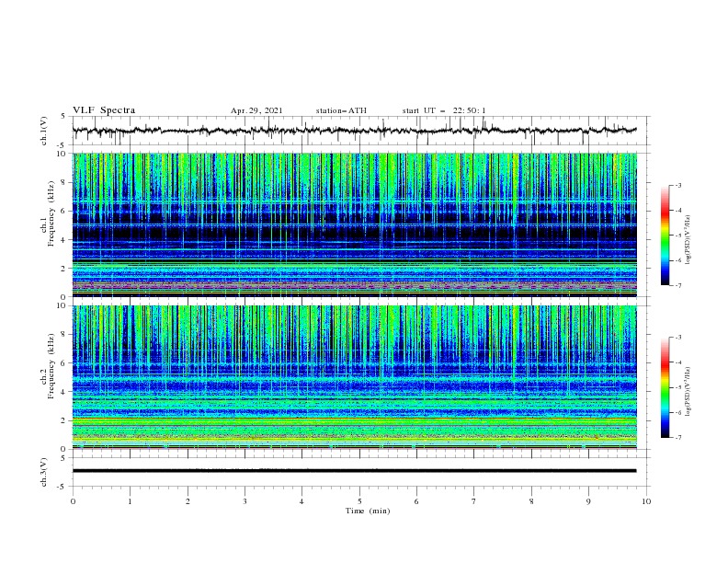Select the "ch.3(V)" waveform axis label
This screenshot has height=563, width=728.
pyautogui.click(x=44, y=472)
